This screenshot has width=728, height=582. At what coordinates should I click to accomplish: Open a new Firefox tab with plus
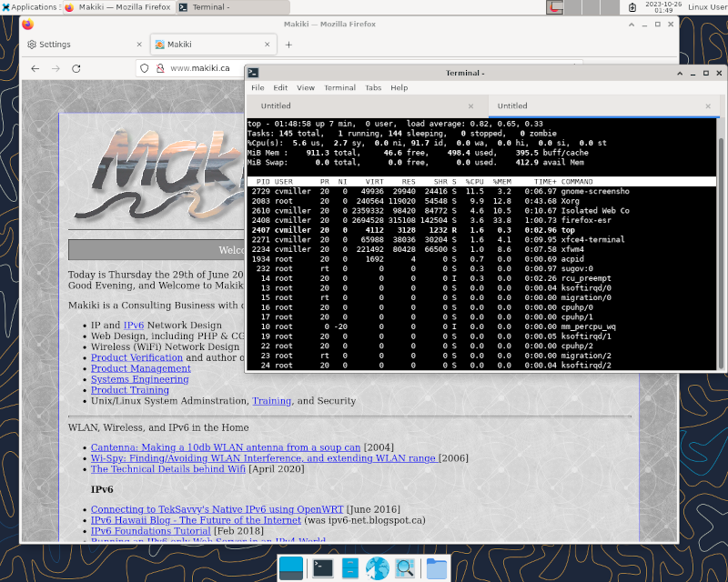click(x=288, y=45)
